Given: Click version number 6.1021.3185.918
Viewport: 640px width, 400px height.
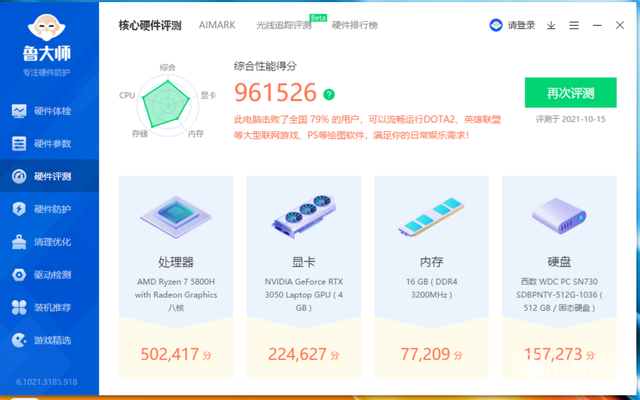Looking at the screenshot, I should click(x=47, y=382).
